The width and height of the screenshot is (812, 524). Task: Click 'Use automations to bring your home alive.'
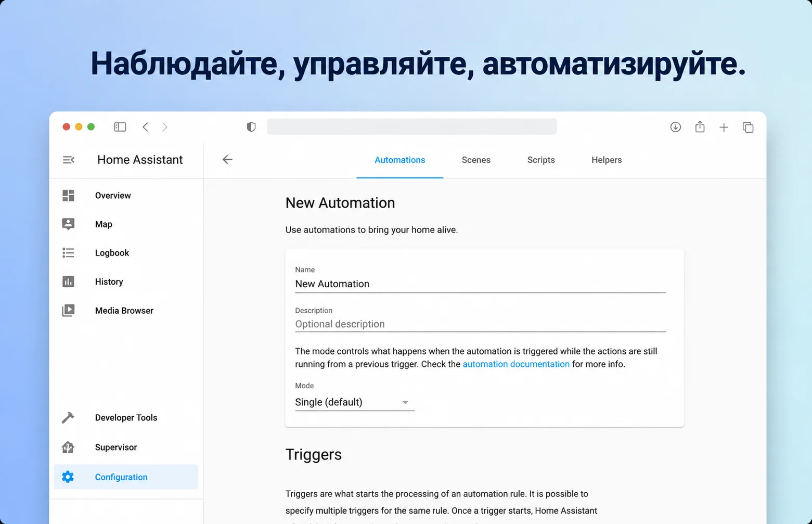point(371,229)
